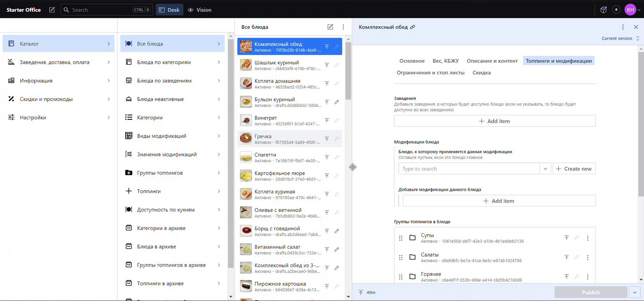Viewport: 644px width, 301px height.
Task: Select the Топпинги и модификации tab
Action: click(x=559, y=61)
